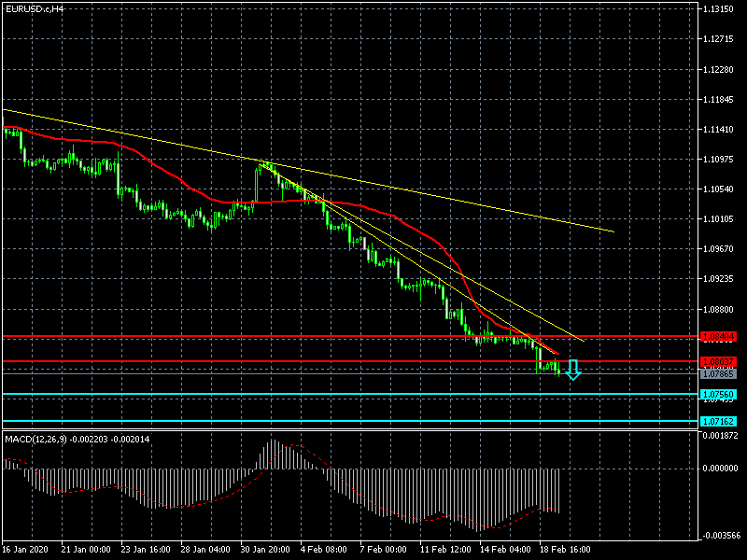Select the 7 Feb 00:00 date label

[385, 549]
